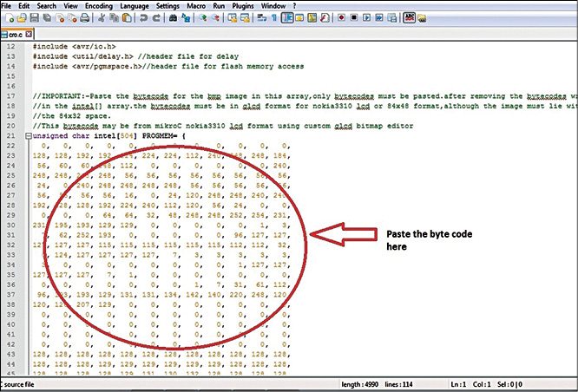The height and width of the screenshot is (392, 578).
Task: Click the Print icon in toolbar
Action: click(84, 17)
